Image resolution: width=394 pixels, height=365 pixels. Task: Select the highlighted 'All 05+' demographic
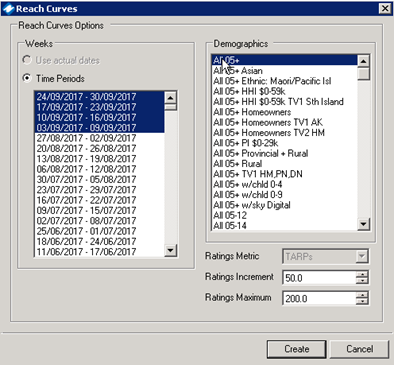(x=284, y=60)
